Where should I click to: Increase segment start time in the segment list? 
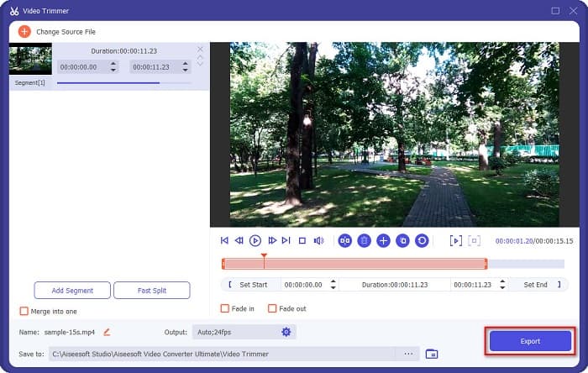pyautogui.click(x=113, y=64)
